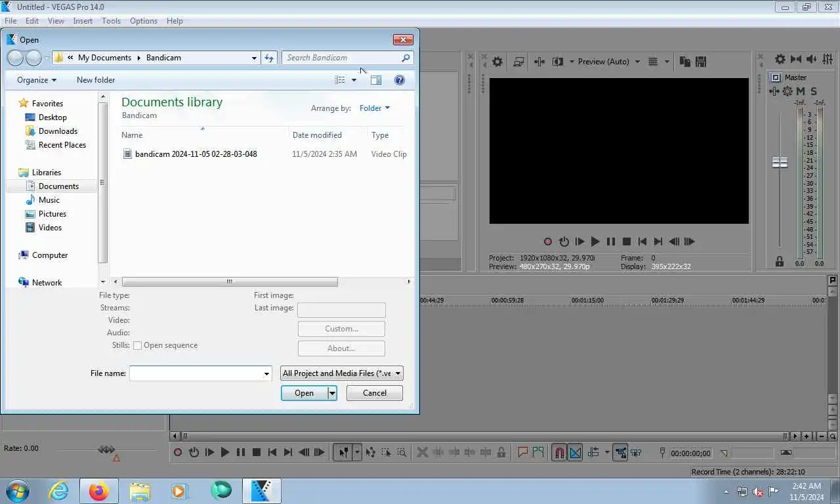
Task: Expand edit tool selector dropdown arrow
Action: (x=357, y=452)
